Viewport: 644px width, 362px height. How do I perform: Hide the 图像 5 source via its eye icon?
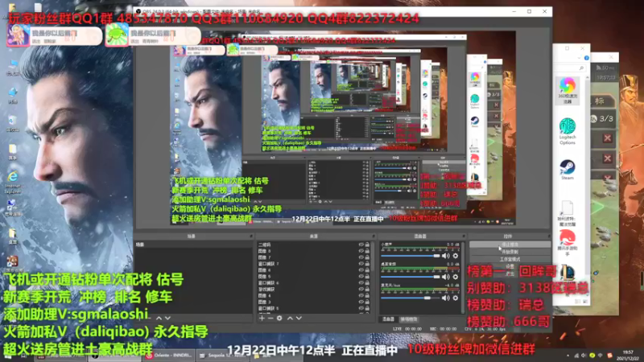pos(361,276)
